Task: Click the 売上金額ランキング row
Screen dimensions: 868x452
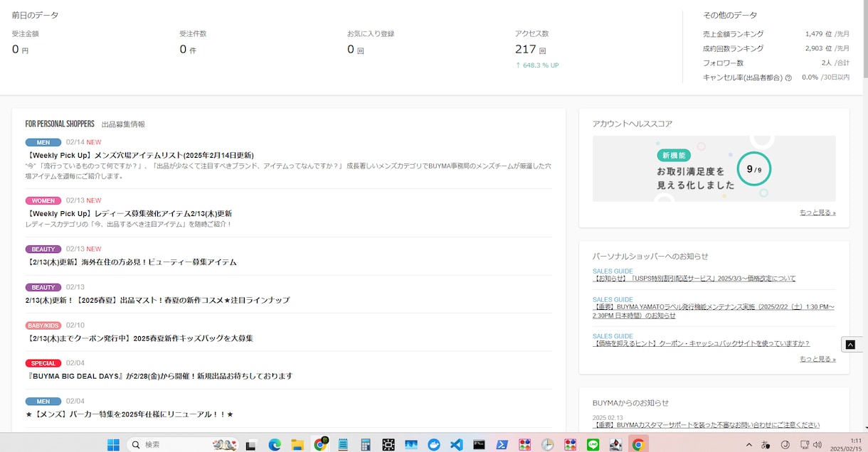Action: [776, 34]
